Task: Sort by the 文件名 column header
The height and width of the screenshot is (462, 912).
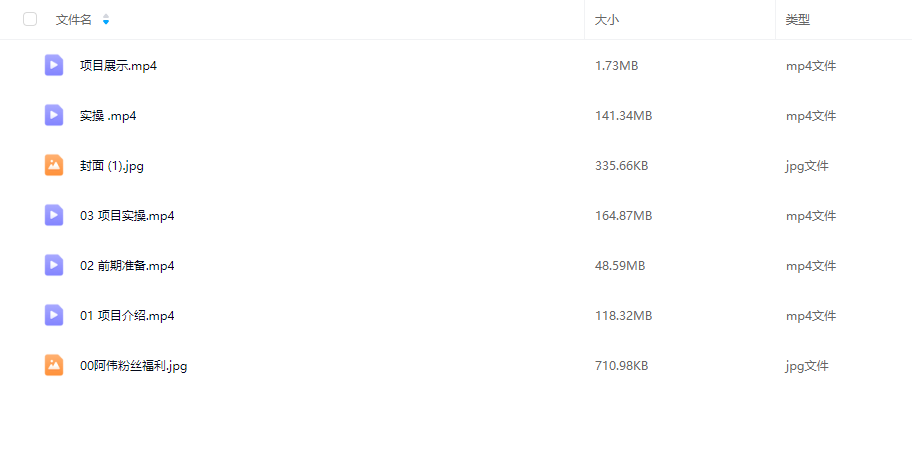Action: 74,20
